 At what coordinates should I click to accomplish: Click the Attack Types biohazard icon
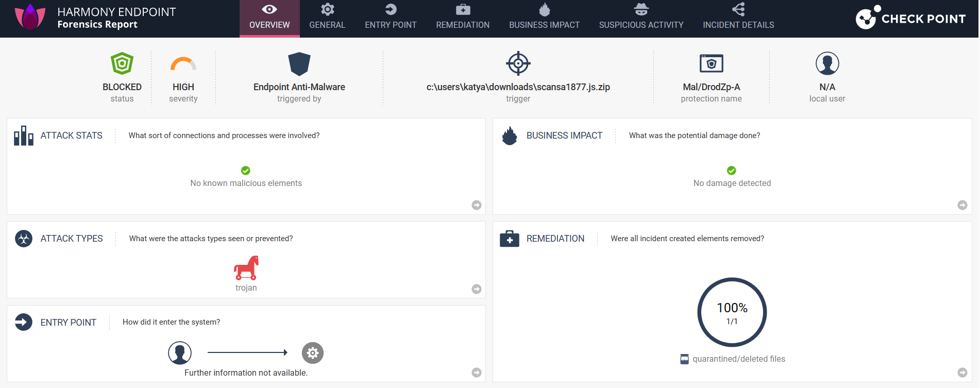coord(24,239)
